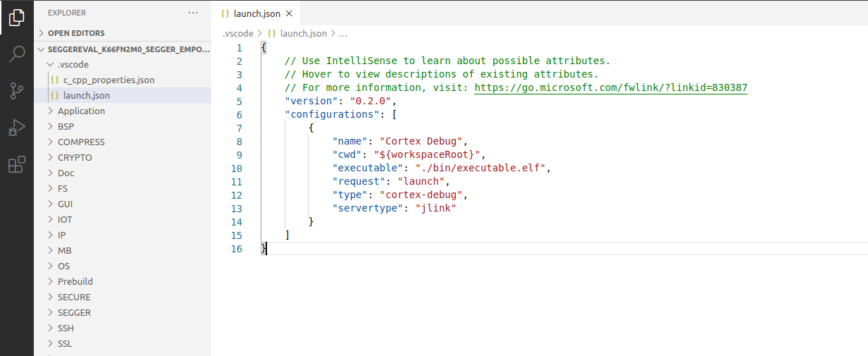868x356 pixels.
Task: Open the Explorer view in activity bar
Action: coord(16,18)
